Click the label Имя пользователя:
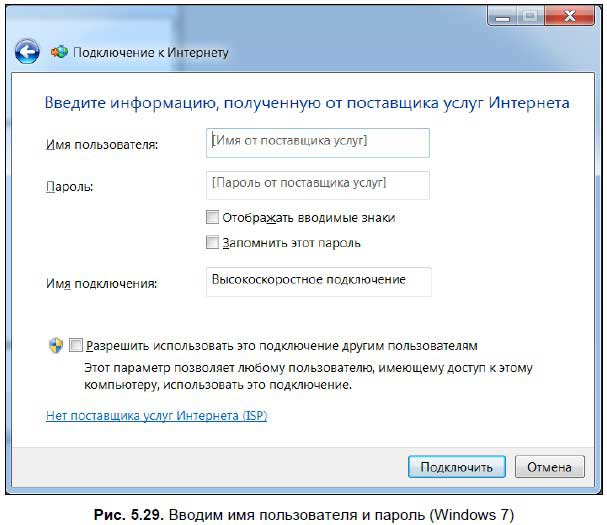 (102, 145)
